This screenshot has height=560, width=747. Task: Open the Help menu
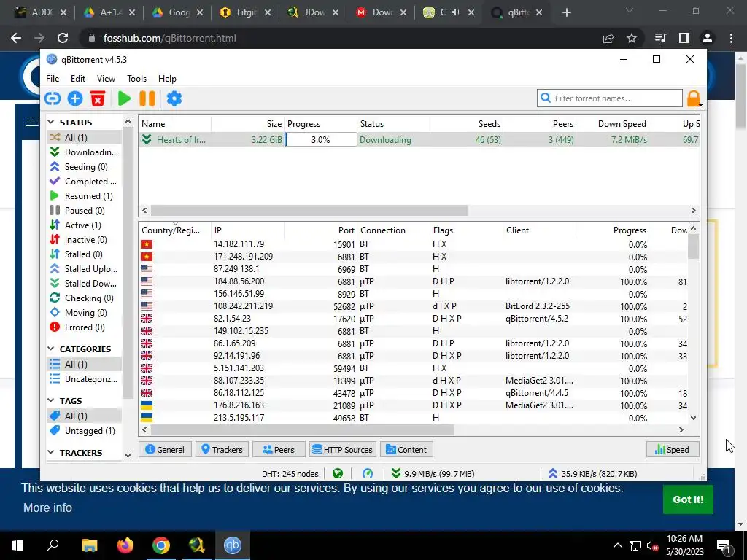coord(167,79)
